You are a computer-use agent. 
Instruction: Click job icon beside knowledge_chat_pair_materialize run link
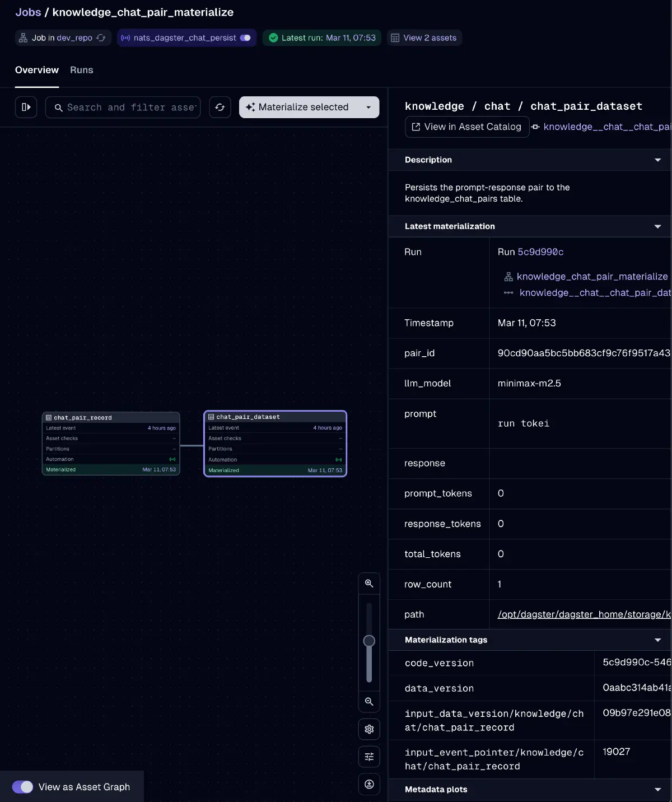(x=508, y=277)
